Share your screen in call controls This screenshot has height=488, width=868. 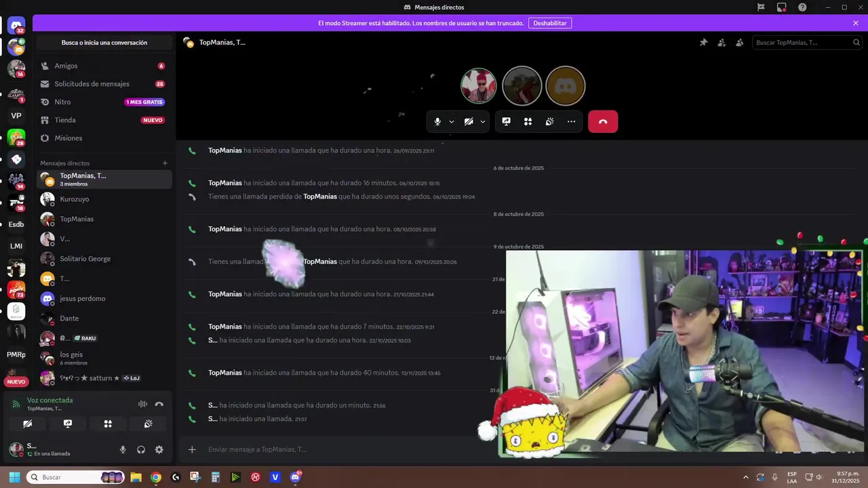pos(506,121)
